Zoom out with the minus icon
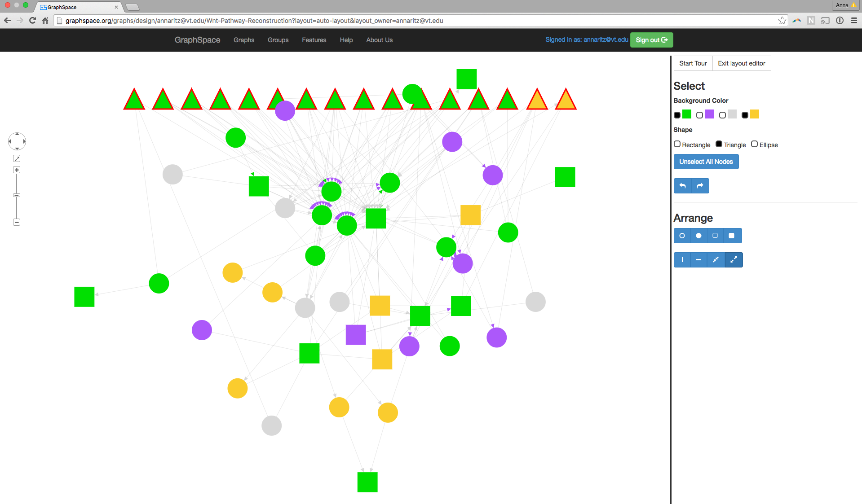Image resolution: width=862 pixels, height=504 pixels. tap(17, 222)
